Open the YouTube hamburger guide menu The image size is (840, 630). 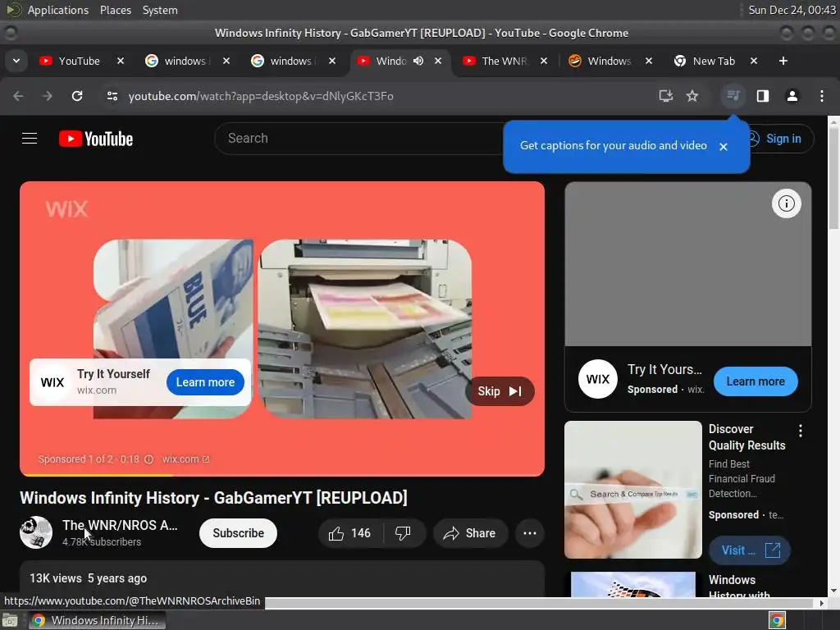pyautogui.click(x=30, y=139)
